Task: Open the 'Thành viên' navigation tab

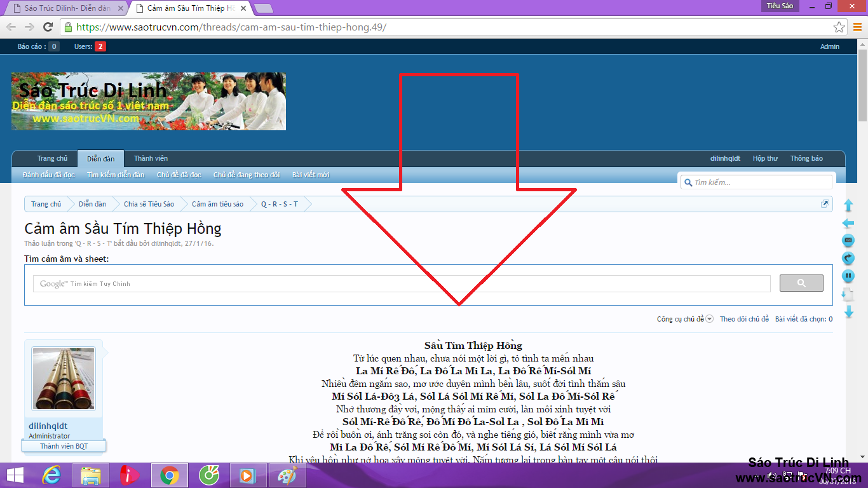Action: (151, 158)
